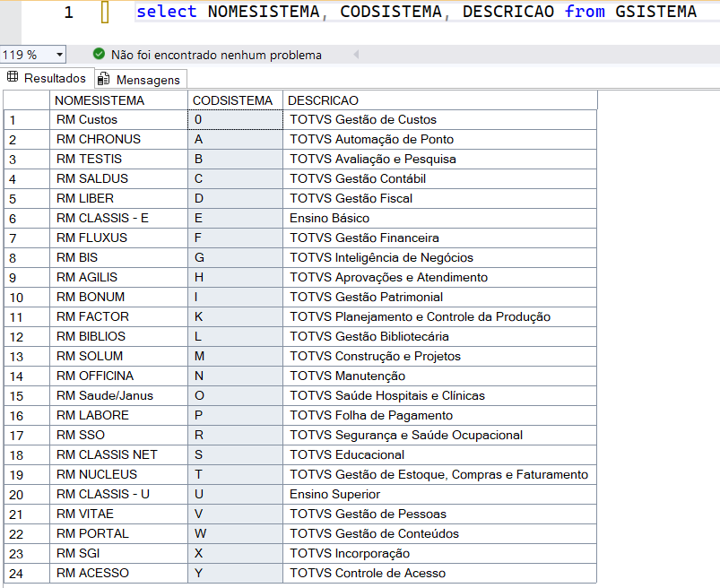Select the 'RM Custos' cell
This screenshot has width=720, height=588.
(119, 120)
